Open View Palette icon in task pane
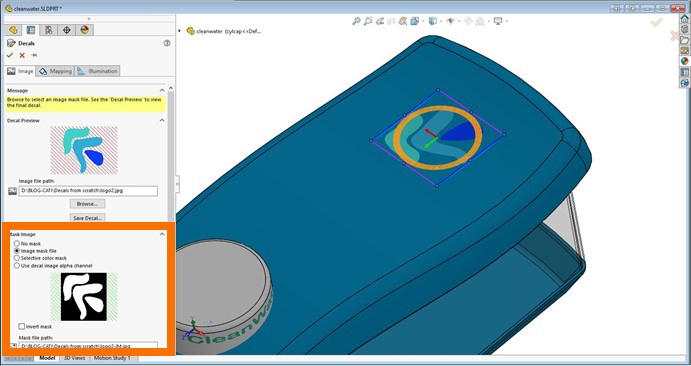 coord(684,50)
